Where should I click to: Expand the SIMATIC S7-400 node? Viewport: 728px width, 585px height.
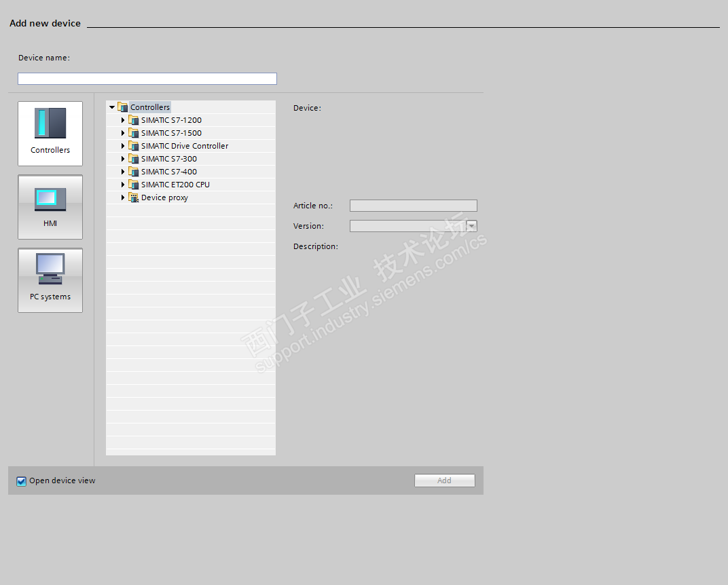[123, 172]
